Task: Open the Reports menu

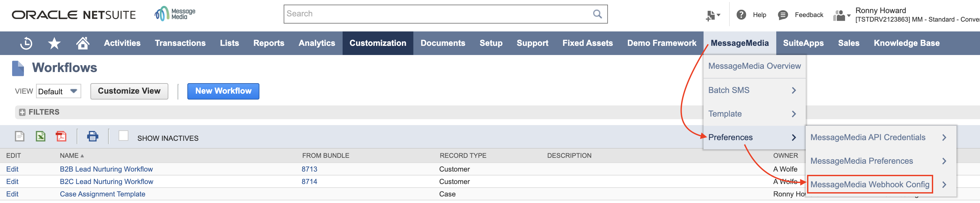Action: pos(269,43)
